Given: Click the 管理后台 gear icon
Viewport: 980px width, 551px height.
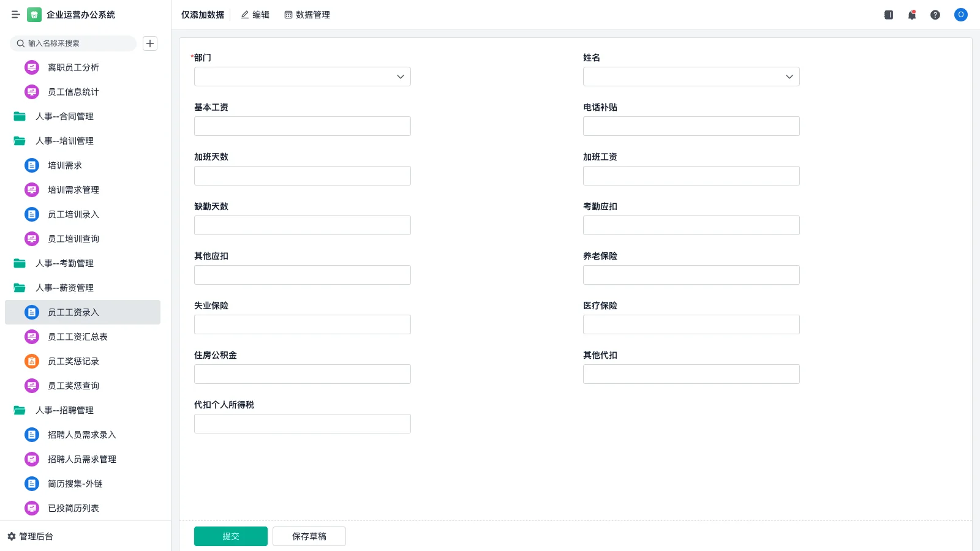Looking at the screenshot, I should [12, 536].
